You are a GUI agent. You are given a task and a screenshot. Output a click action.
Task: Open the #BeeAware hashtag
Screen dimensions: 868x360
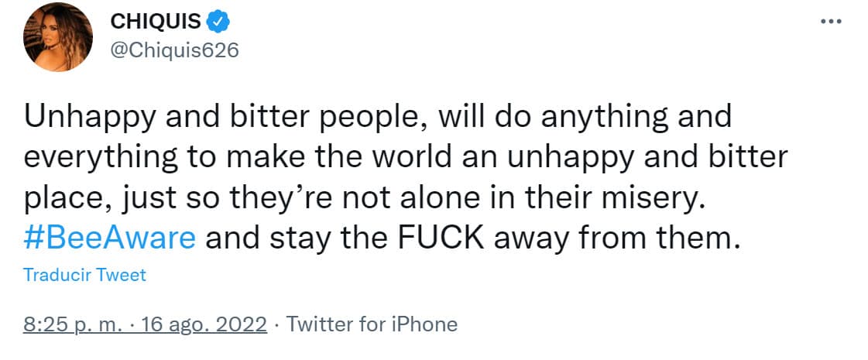tap(109, 237)
